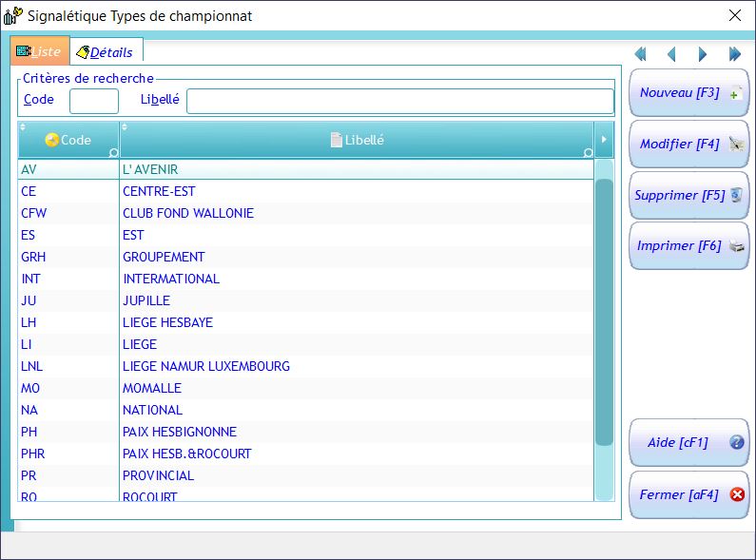This screenshot has height=560, width=756.
Task: Expand the table column options arrow
Action: (604, 139)
